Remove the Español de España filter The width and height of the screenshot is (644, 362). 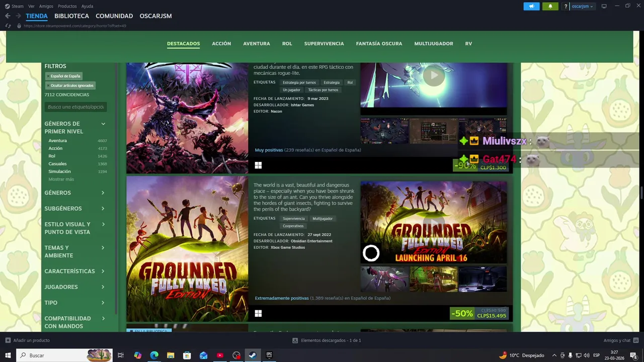coord(48,76)
